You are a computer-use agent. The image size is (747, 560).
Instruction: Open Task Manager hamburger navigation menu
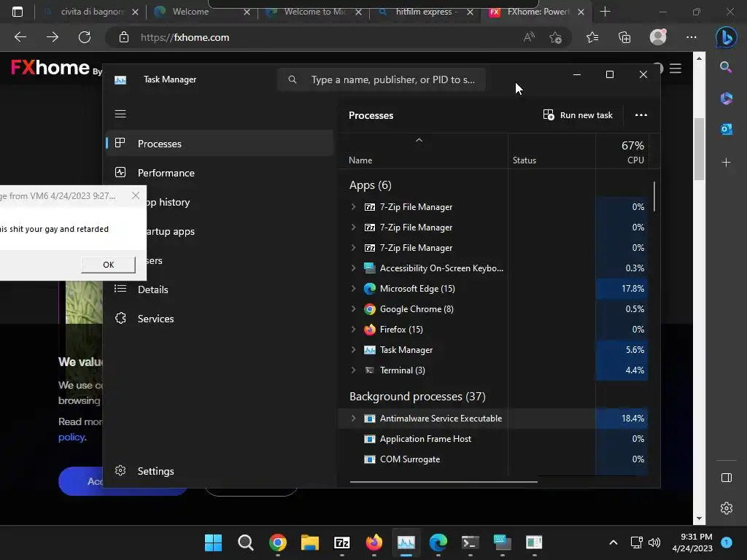pyautogui.click(x=120, y=114)
